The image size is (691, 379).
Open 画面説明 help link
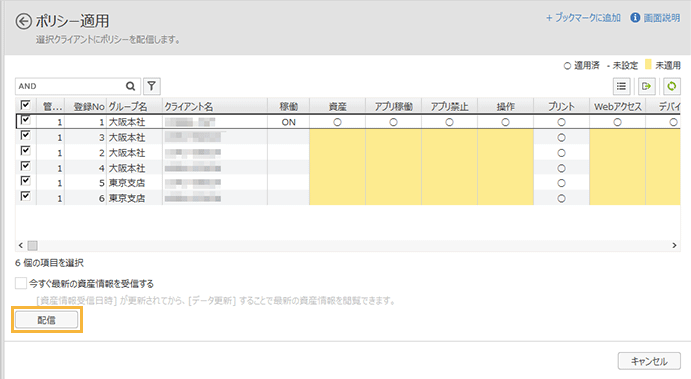[661, 18]
